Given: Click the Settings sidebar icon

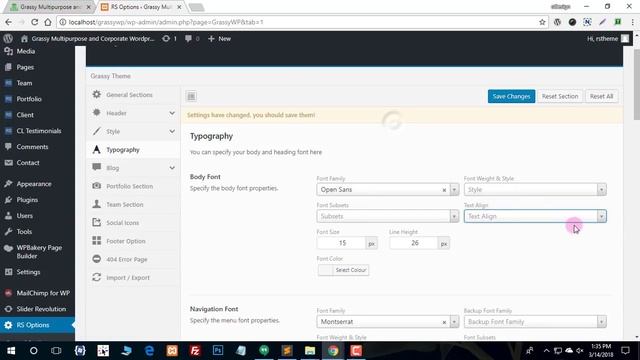Looking at the screenshot, I should (x=8, y=272).
